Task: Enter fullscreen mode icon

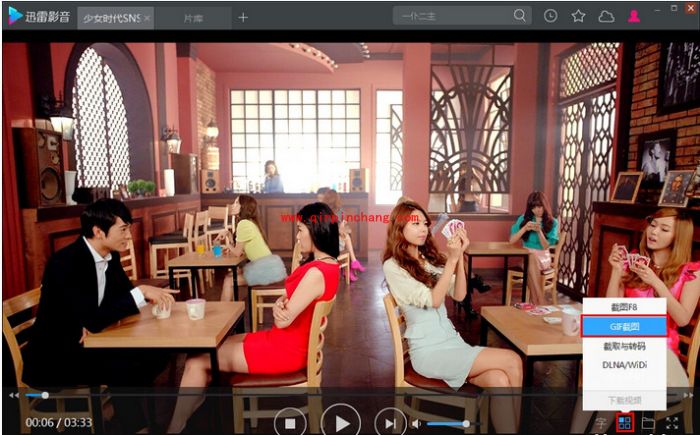Action: click(x=673, y=423)
